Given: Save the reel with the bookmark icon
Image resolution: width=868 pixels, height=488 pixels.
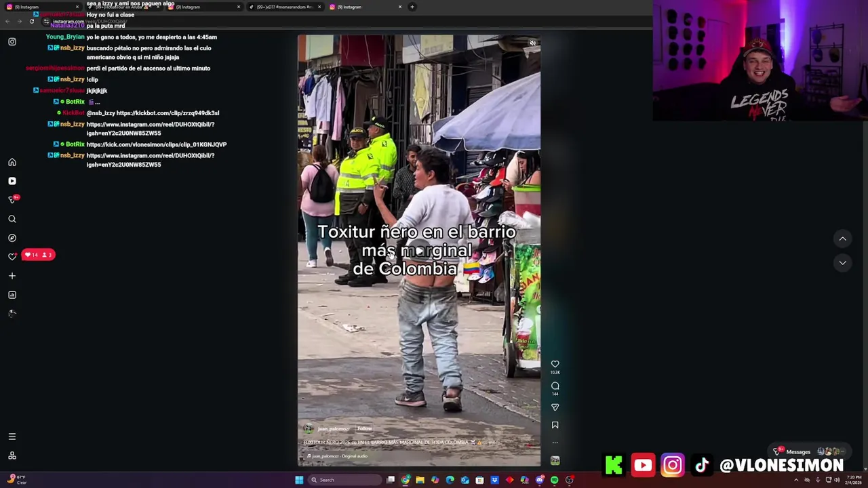Looking at the screenshot, I should (x=555, y=425).
